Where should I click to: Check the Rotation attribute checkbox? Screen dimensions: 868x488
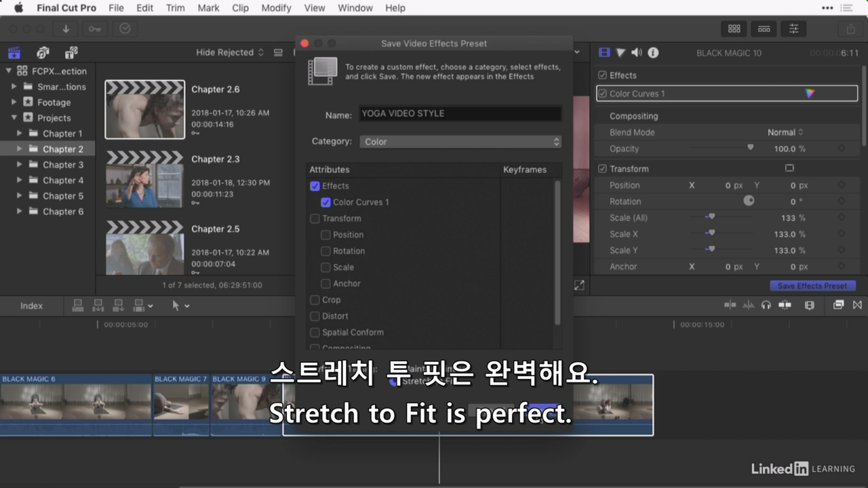(x=325, y=251)
